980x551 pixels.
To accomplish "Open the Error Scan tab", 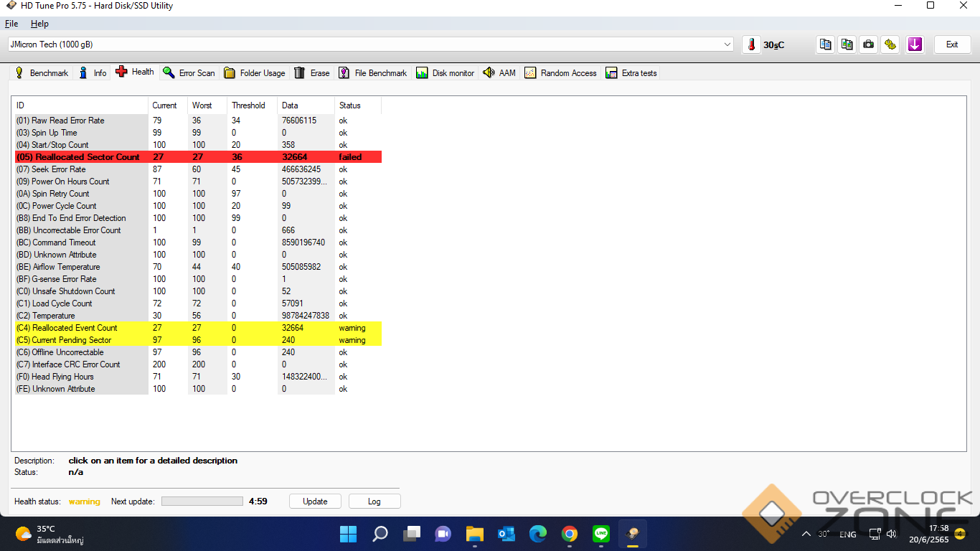I will (189, 73).
